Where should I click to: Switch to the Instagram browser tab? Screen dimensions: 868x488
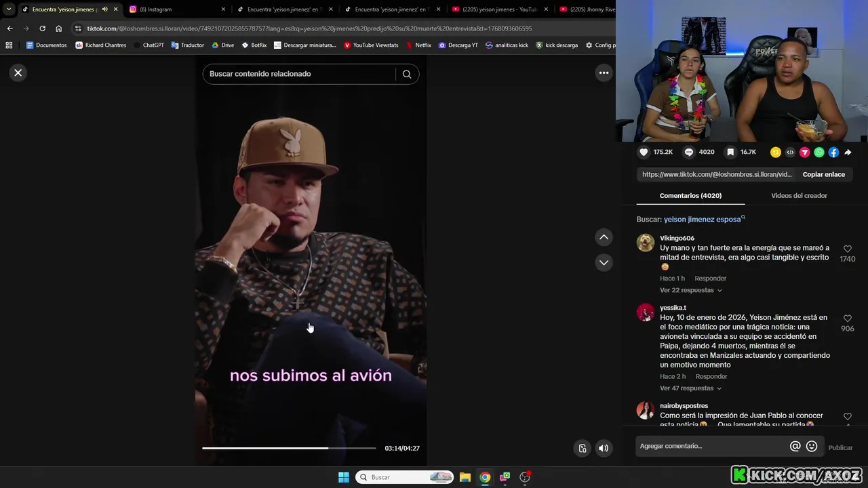pyautogui.click(x=176, y=9)
